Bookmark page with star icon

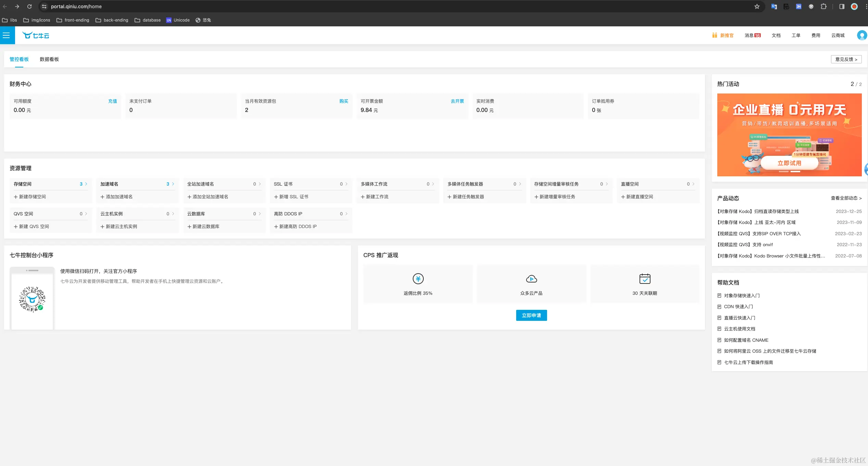757,7
